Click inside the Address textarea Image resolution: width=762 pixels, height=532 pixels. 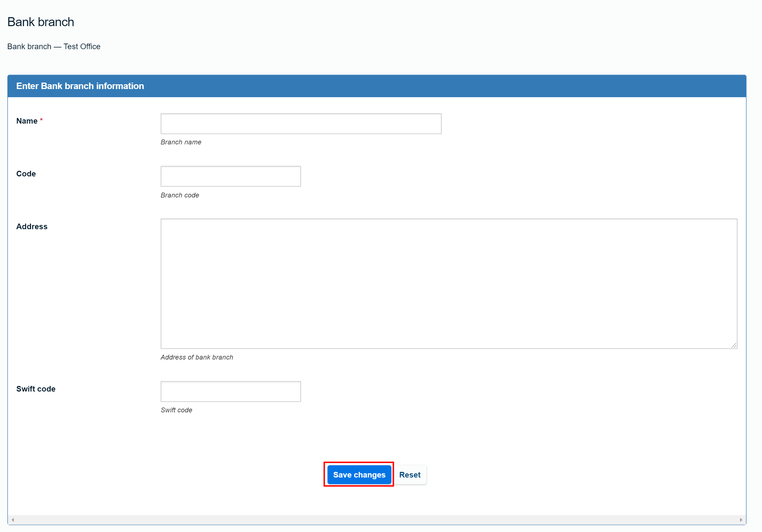pos(449,283)
